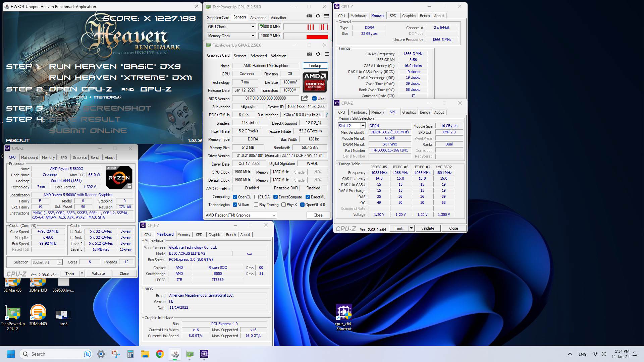Image resolution: width=644 pixels, height=362 pixels.
Task: Open the GPU-Z hamburger menu in Graphics Card window
Action: click(327, 54)
